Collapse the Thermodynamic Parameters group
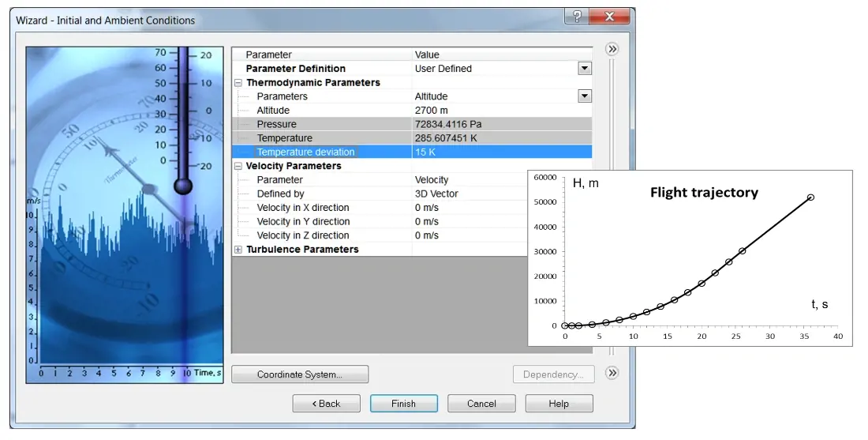 point(238,83)
